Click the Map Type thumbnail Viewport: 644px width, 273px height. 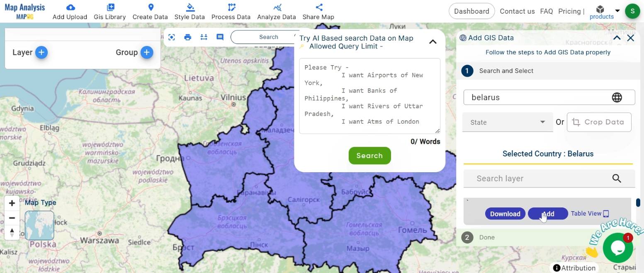pyautogui.click(x=39, y=225)
